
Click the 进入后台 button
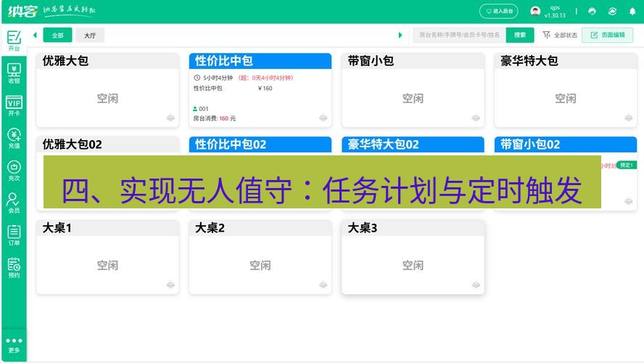499,12
